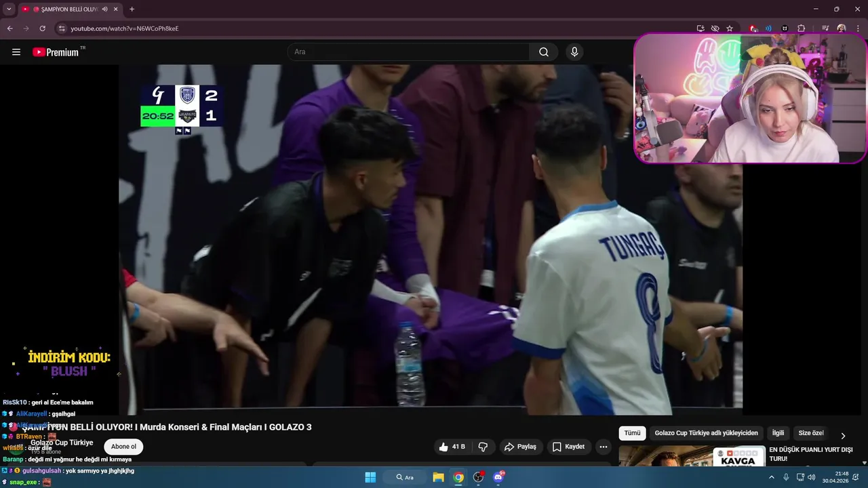Open the Windows Start menu
The height and width of the screenshot is (488, 868).
point(370,477)
